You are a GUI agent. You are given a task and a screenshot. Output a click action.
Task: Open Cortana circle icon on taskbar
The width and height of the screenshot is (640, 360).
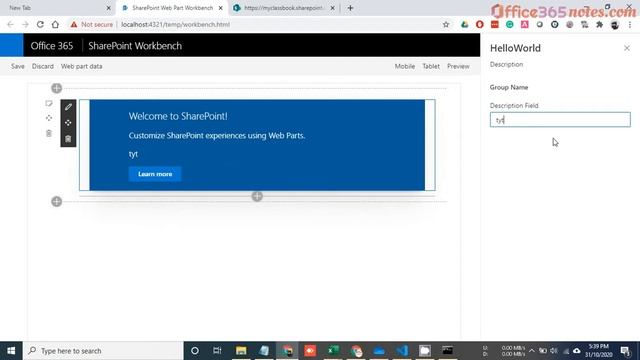pyautogui.click(x=195, y=351)
